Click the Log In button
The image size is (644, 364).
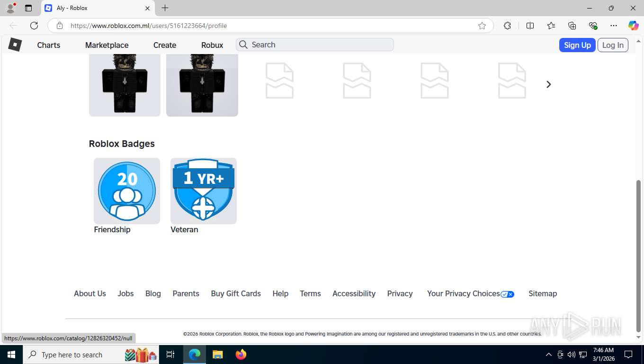(613, 45)
